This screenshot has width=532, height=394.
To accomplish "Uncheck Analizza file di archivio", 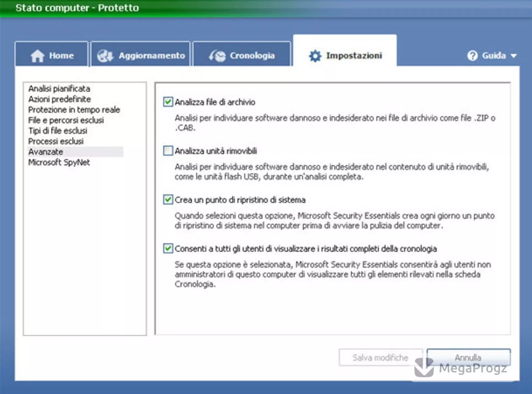I will pos(168,102).
